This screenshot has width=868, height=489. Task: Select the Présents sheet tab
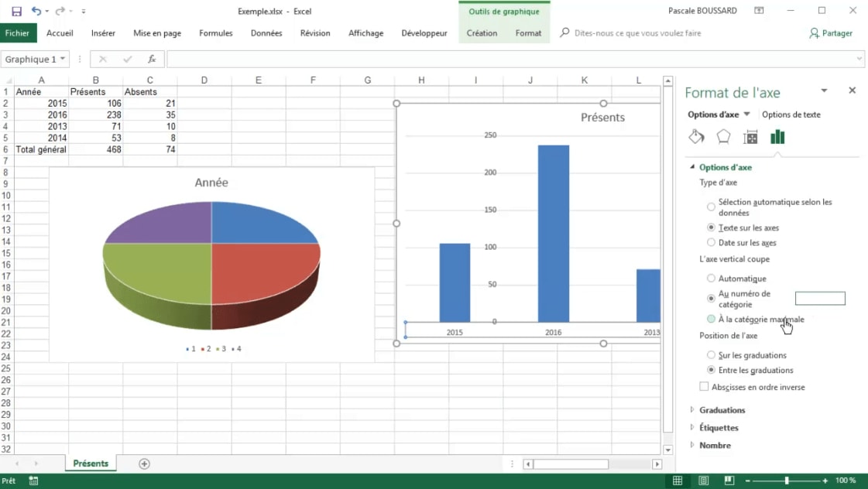[91, 463]
